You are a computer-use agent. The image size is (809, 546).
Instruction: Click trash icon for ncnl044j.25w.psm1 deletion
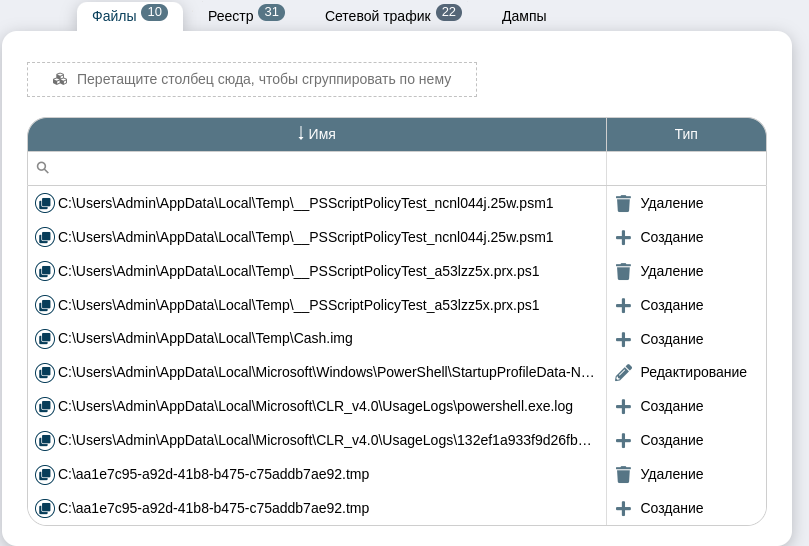pyautogui.click(x=623, y=203)
